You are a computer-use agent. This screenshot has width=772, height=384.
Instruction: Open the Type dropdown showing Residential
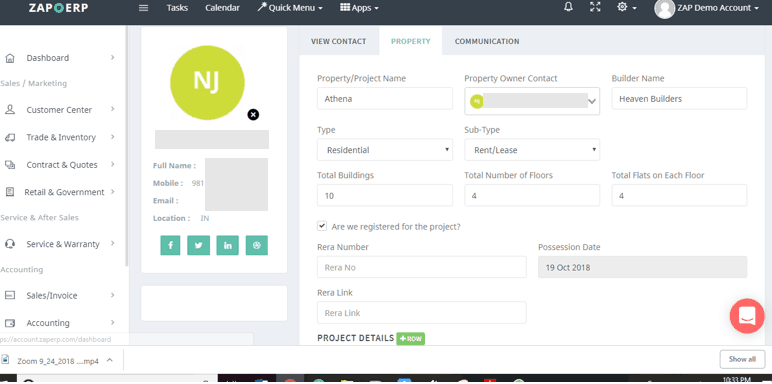click(x=385, y=150)
